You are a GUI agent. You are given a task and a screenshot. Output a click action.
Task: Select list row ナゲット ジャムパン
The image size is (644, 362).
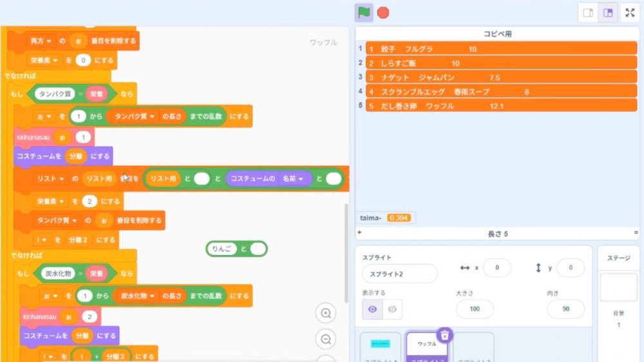[501, 77]
